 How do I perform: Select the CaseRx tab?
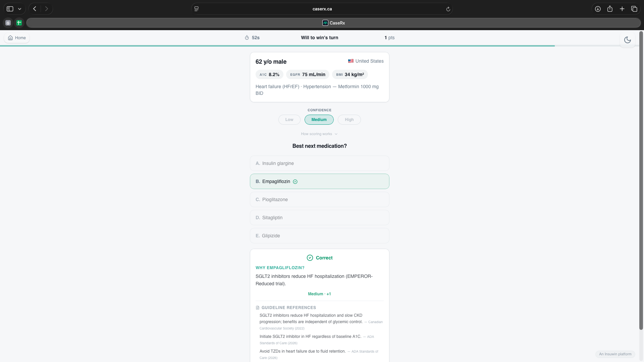tap(333, 23)
